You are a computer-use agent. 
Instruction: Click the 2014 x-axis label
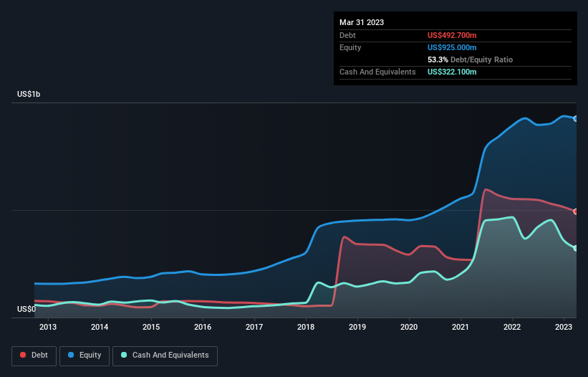100,327
